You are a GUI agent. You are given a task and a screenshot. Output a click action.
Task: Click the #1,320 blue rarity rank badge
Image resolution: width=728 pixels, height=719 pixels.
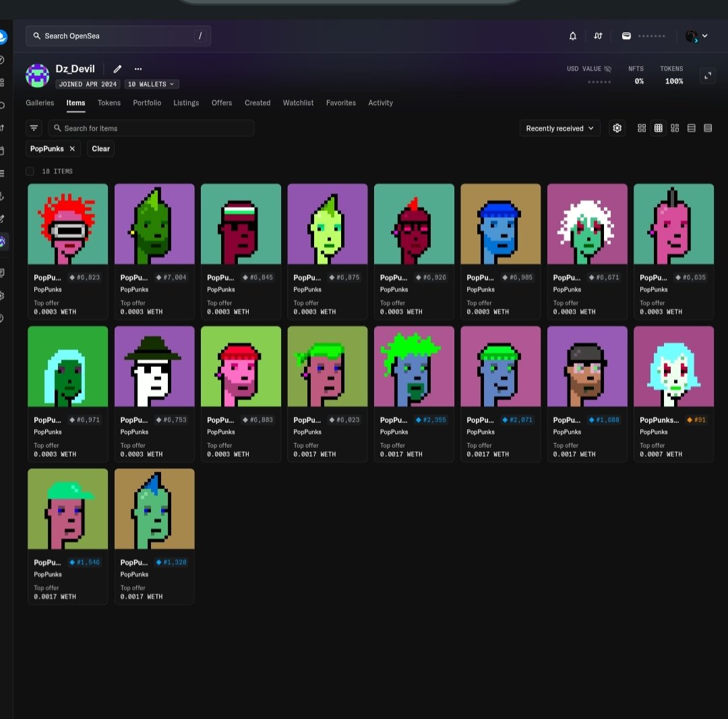click(x=171, y=563)
